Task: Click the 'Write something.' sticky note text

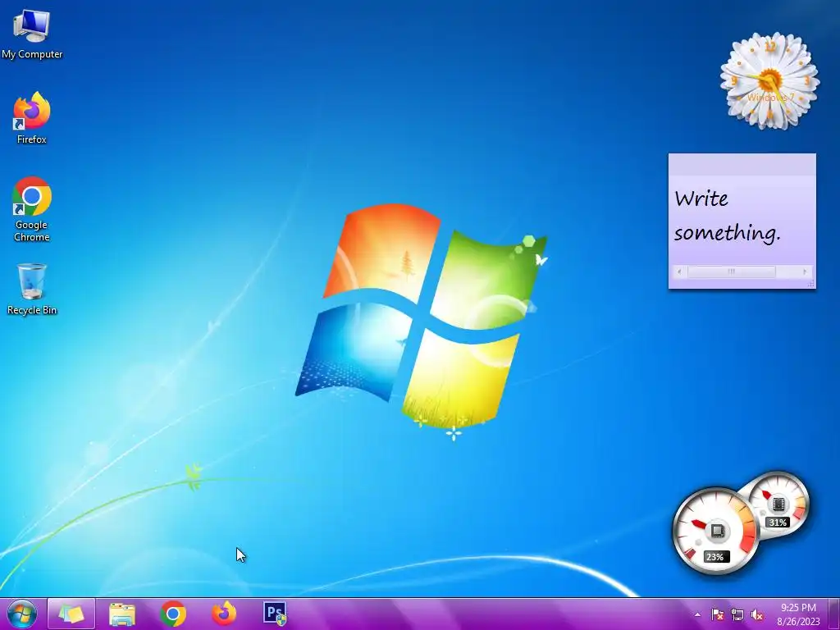Action: pyautogui.click(x=727, y=216)
